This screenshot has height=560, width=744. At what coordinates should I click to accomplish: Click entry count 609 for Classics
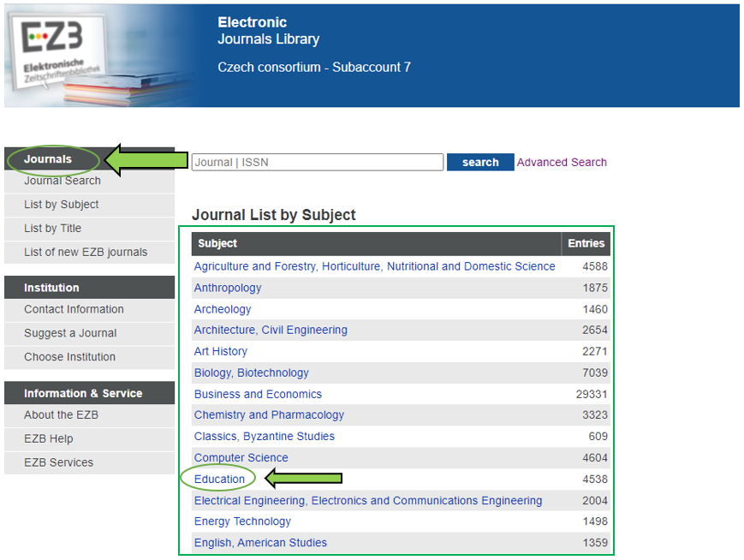coord(598,436)
